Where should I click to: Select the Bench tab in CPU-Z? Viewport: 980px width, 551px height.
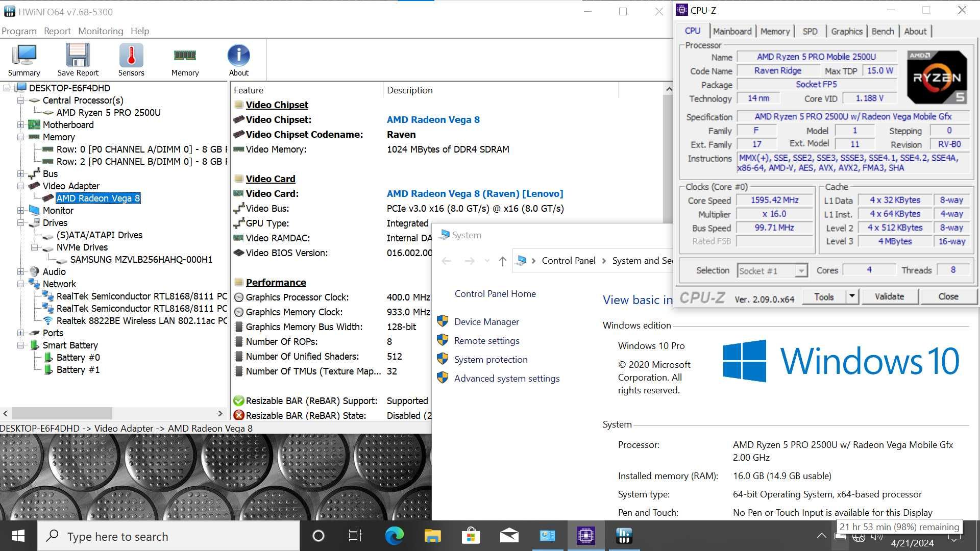[883, 31]
